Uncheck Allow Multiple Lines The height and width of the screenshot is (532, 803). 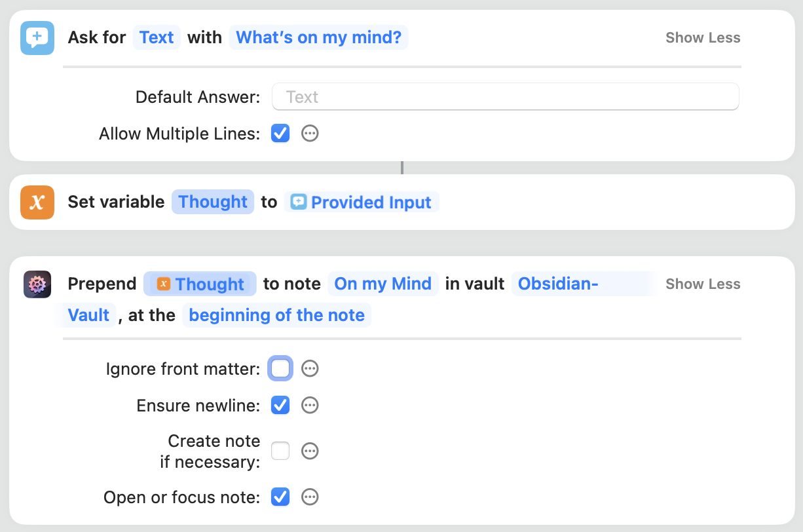280,134
